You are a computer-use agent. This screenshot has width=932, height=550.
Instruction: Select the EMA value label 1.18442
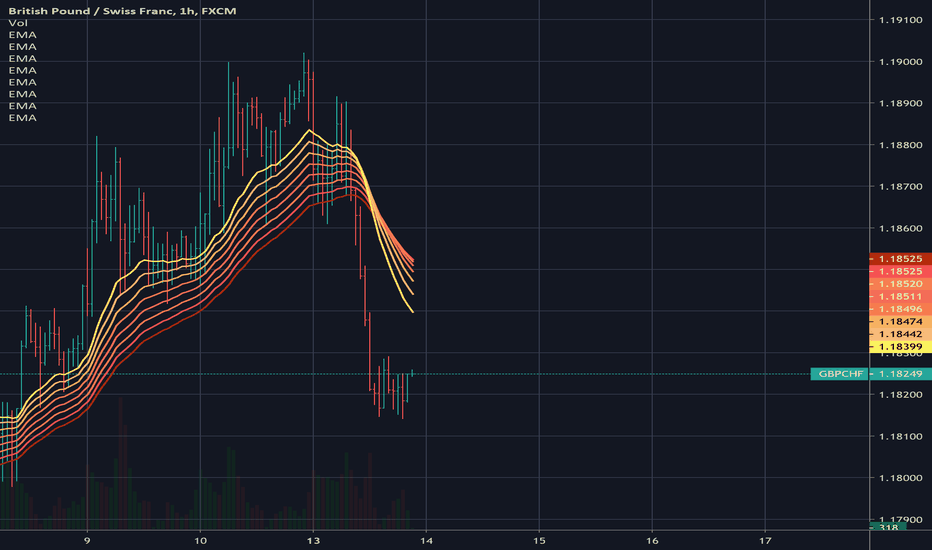click(x=900, y=334)
